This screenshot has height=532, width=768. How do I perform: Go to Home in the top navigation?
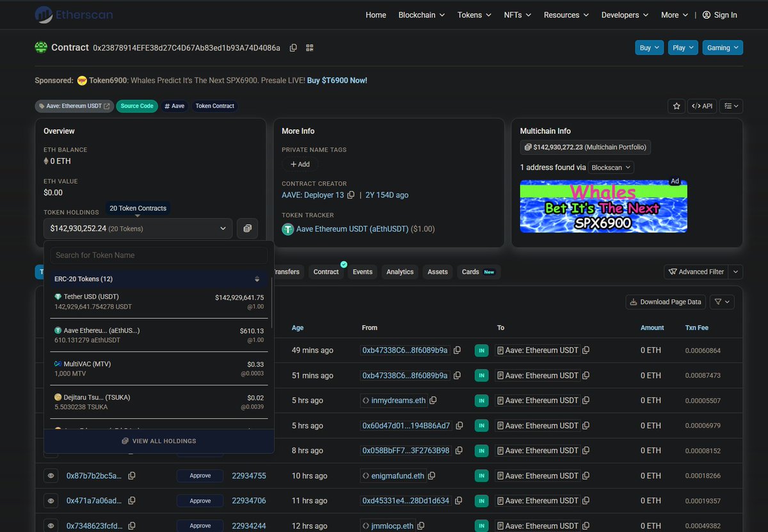[x=376, y=15]
